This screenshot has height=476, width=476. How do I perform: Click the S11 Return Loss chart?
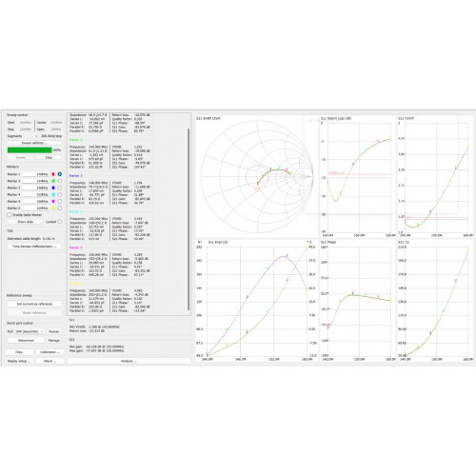point(357,176)
